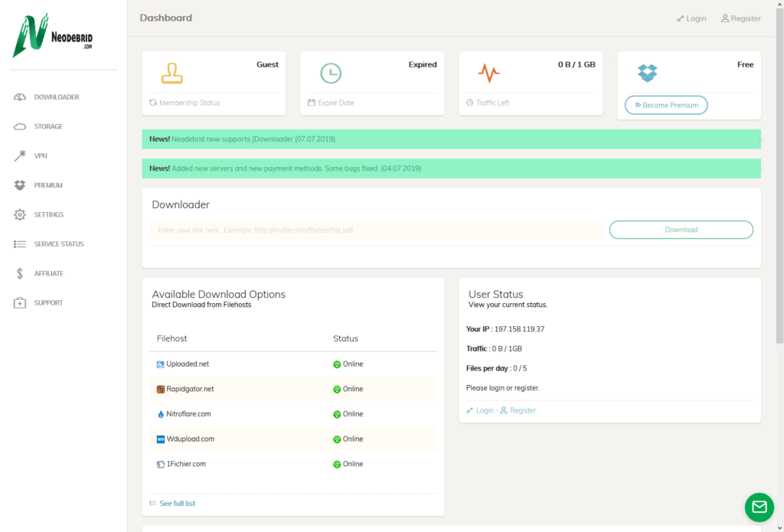Click the VPN magic wand icon

click(x=20, y=156)
